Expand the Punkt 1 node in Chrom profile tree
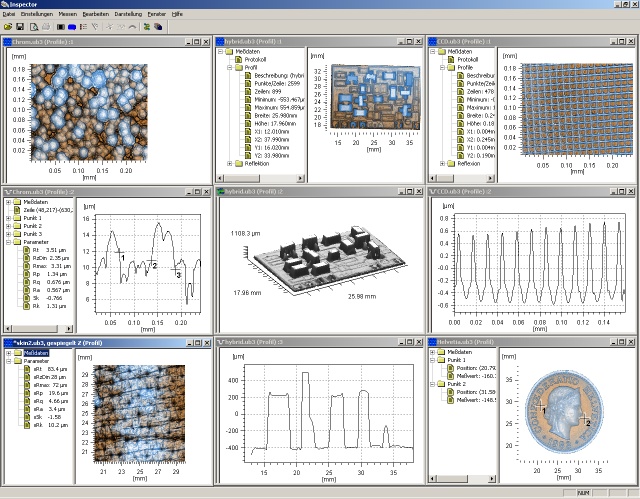640x499 pixels. click(9, 218)
